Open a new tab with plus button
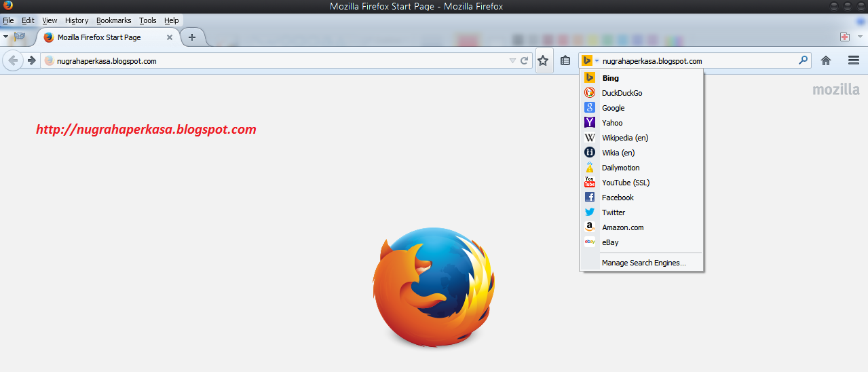Viewport: 868px width, 372px height. [x=192, y=37]
